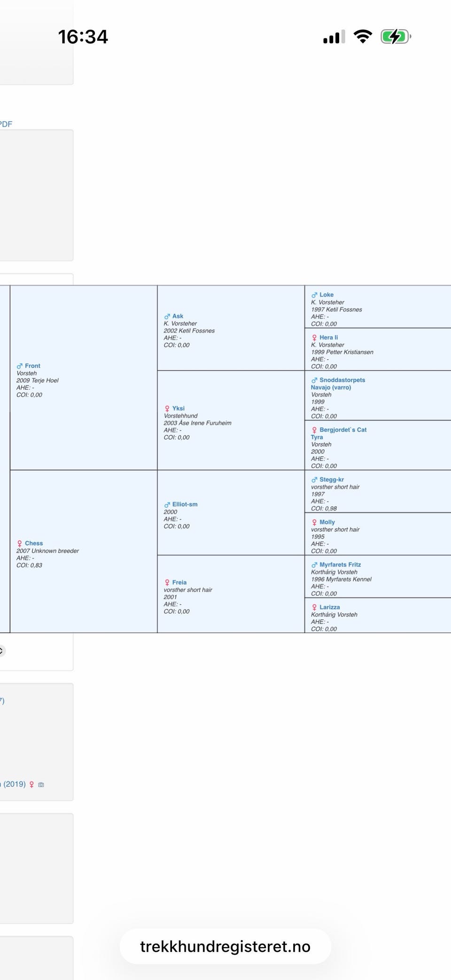Open the Hera Ii ancestor link

tap(328, 338)
